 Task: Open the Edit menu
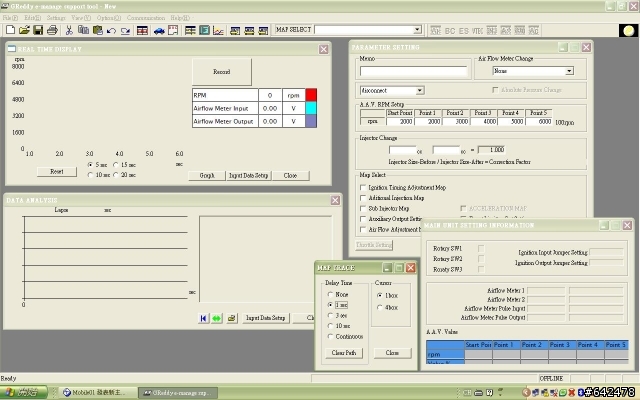pyautogui.click(x=33, y=18)
